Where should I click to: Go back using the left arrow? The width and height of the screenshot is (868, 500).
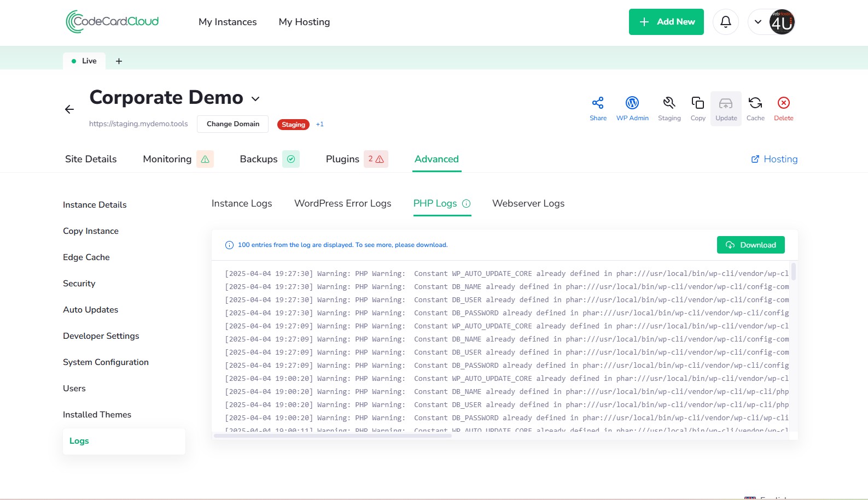(69, 109)
